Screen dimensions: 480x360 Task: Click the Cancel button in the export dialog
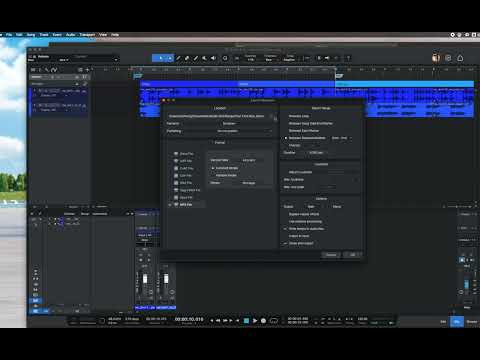click(x=331, y=255)
